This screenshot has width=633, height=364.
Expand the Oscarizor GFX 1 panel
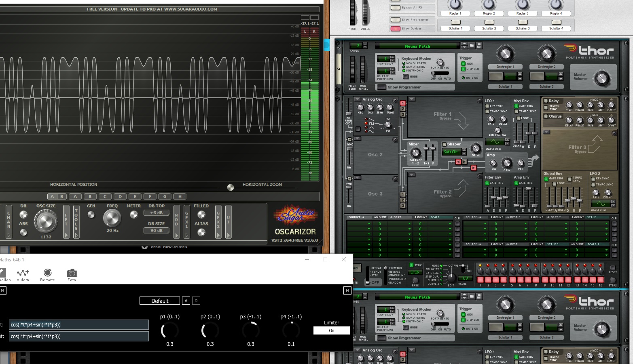(x=186, y=221)
